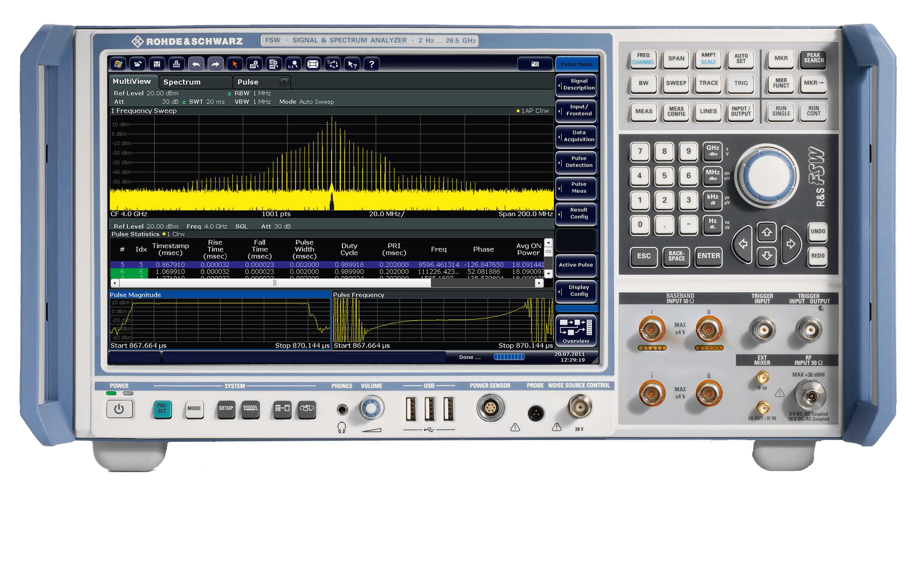Expand the Data Acquisition softkey
Image resolution: width=917 pixels, height=588 pixels.
click(576, 136)
